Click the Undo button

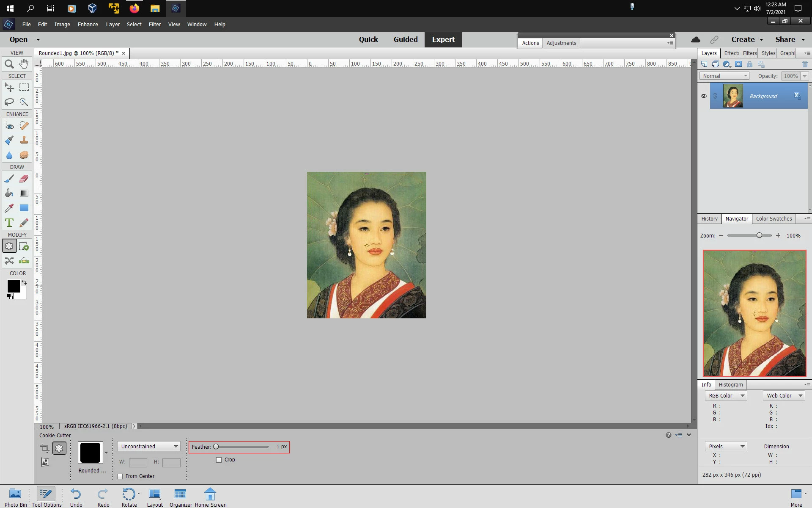[x=76, y=497]
